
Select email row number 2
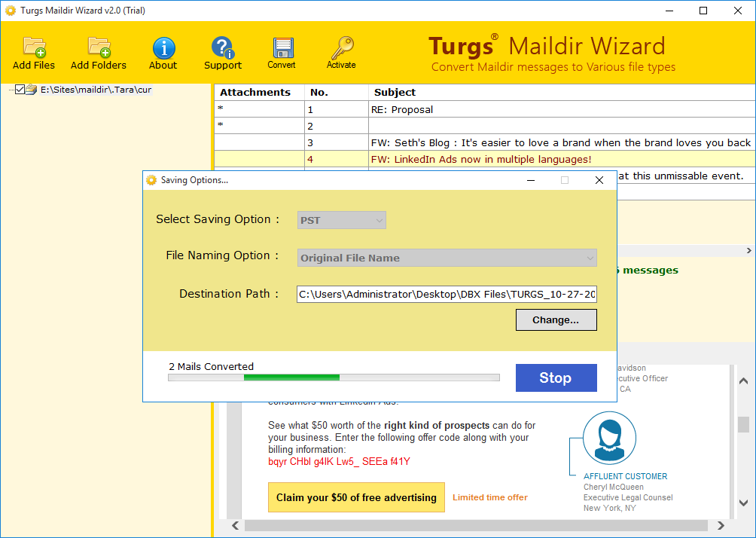[x=485, y=126]
